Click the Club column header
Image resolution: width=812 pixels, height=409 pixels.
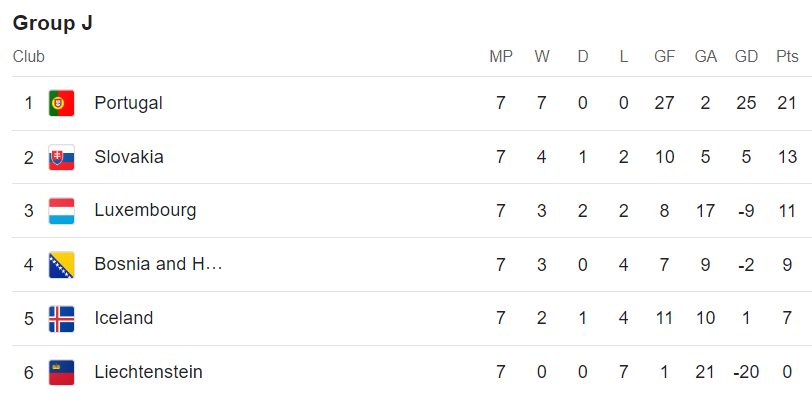[x=29, y=57]
